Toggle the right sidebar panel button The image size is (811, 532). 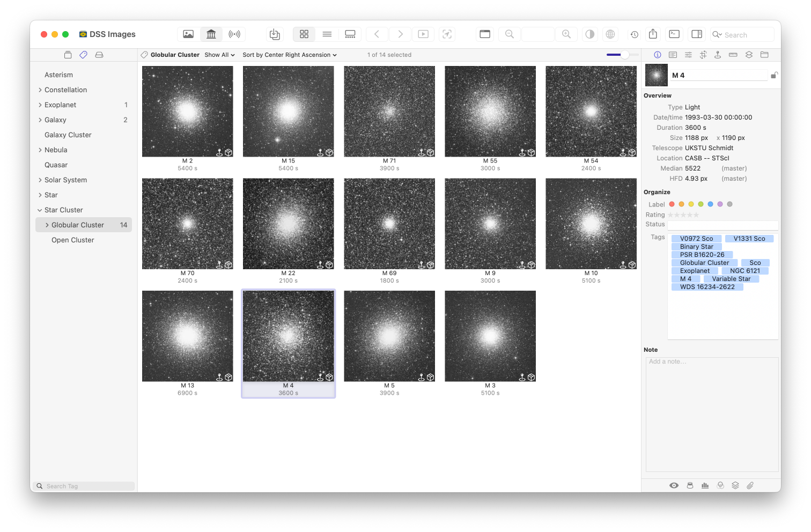[x=697, y=34]
